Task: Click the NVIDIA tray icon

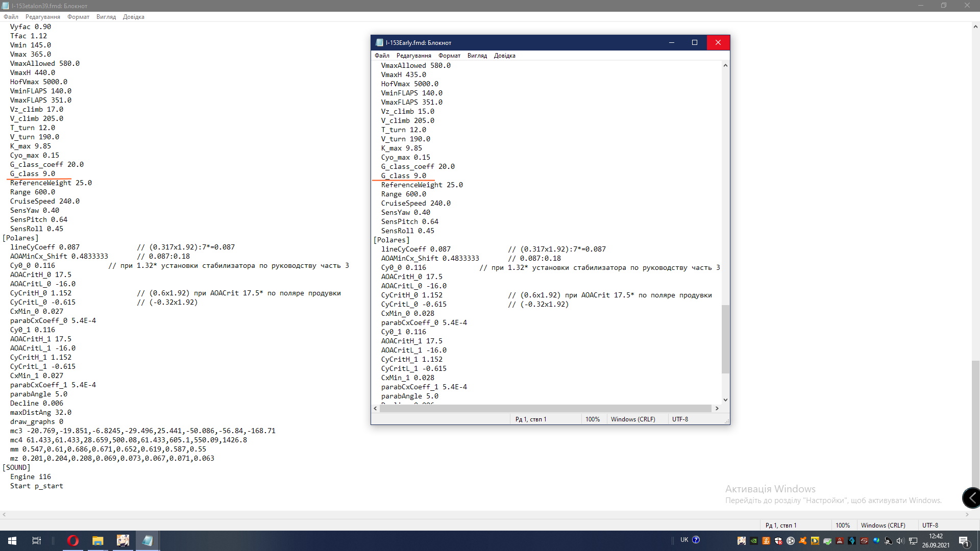Action: point(754,541)
